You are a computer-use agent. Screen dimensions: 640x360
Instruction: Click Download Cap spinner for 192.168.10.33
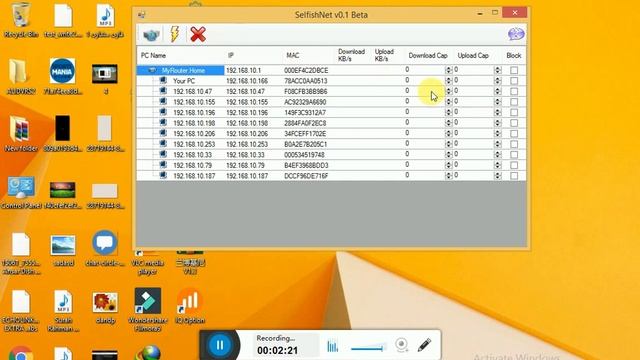coord(449,155)
